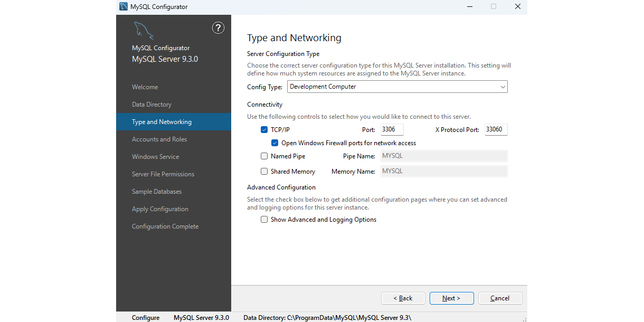644x322 pixels.
Task: Uncheck the TCP/IP checkbox
Action: pyautogui.click(x=264, y=129)
